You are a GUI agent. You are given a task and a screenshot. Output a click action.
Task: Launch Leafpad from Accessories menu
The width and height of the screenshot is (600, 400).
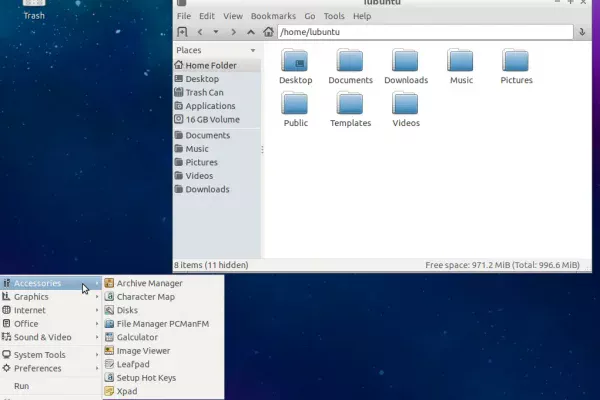coord(132,364)
